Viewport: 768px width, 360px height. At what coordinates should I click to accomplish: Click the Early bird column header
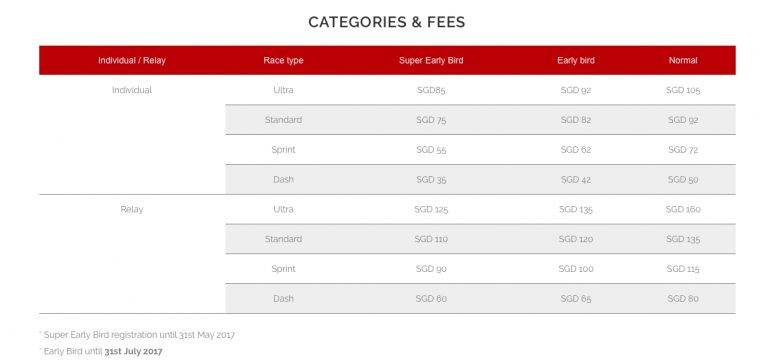coord(576,61)
